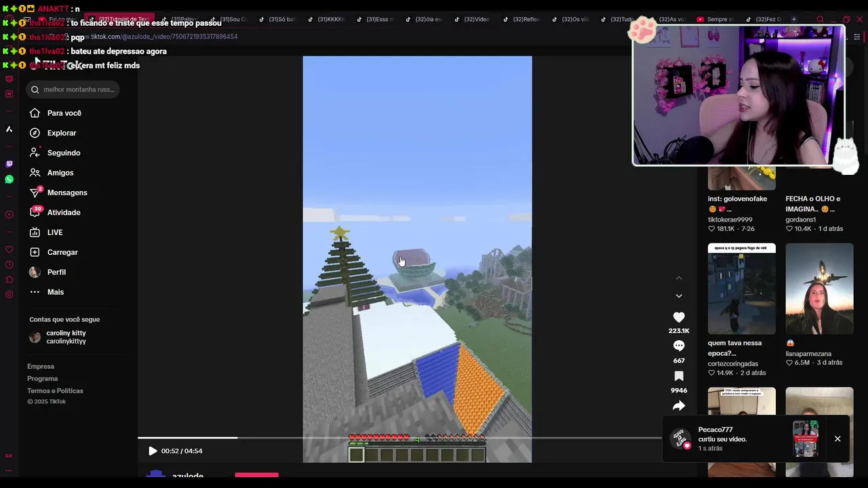The image size is (868, 488).
Task: Open the Seguindo icon in sidebar
Action: pos(35,152)
